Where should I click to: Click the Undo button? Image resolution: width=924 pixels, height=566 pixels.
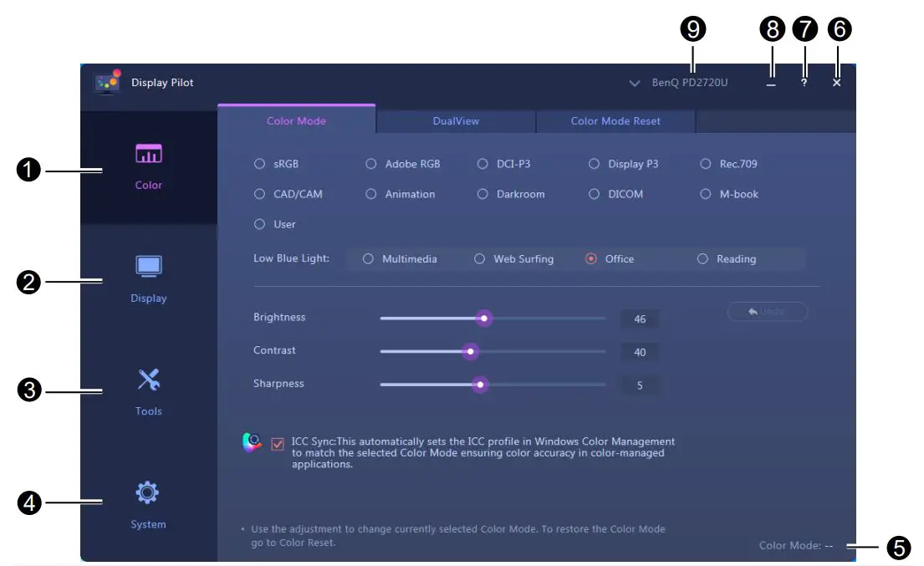pos(768,311)
